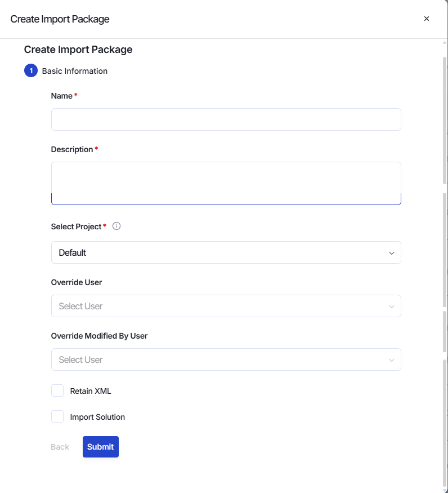Tick the Import Solution checkbox

pos(57,416)
